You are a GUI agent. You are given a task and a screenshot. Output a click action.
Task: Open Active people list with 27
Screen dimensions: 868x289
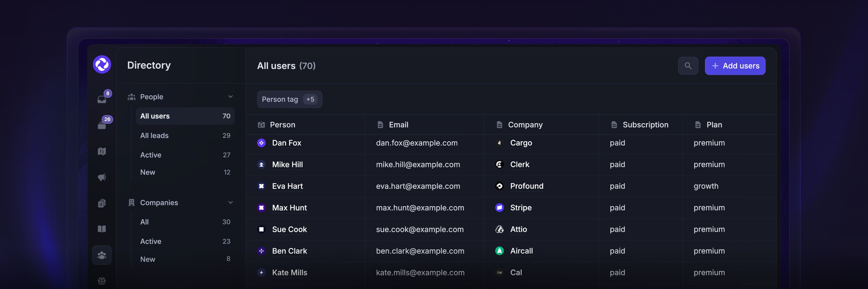tap(151, 155)
